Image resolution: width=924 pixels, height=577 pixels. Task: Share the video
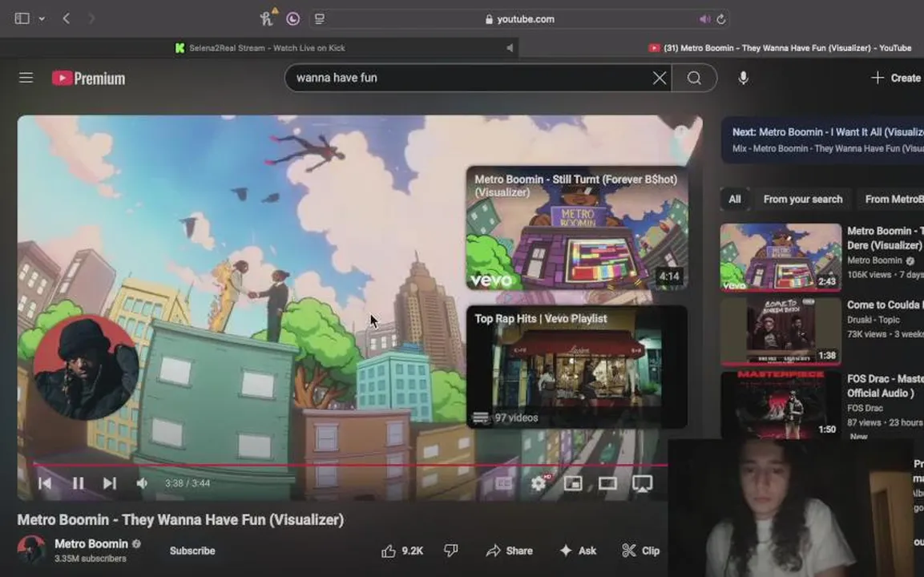(509, 551)
